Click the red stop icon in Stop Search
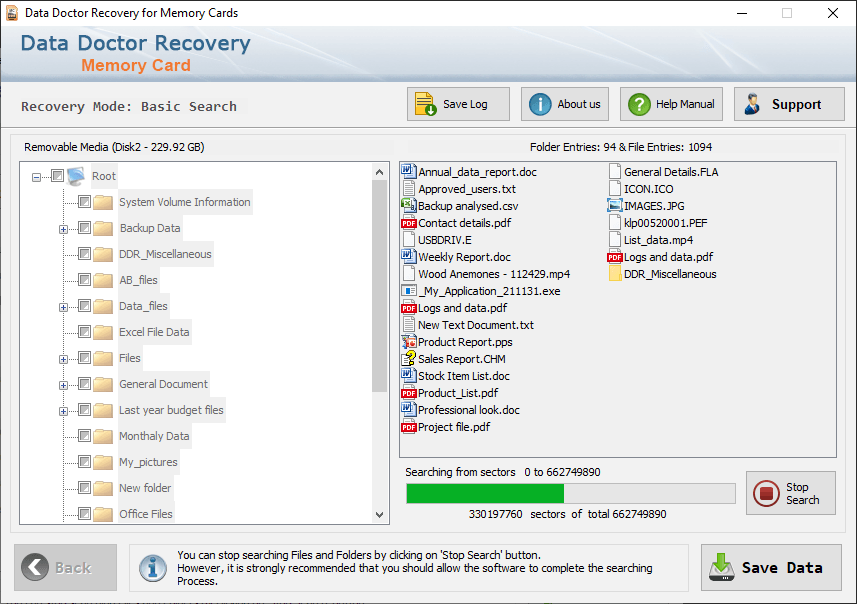The width and height of the screenshot is (857, 604). pyautogui.click(x=766, y=493)
